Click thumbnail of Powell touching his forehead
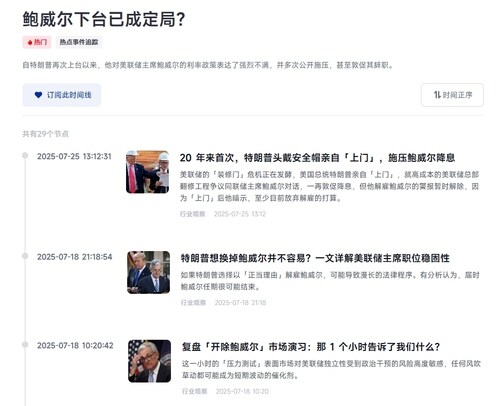 (x=149, y=361)
